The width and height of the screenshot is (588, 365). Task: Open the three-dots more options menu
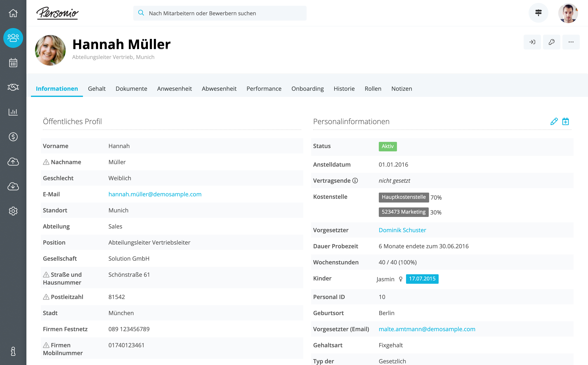(571, 42)
